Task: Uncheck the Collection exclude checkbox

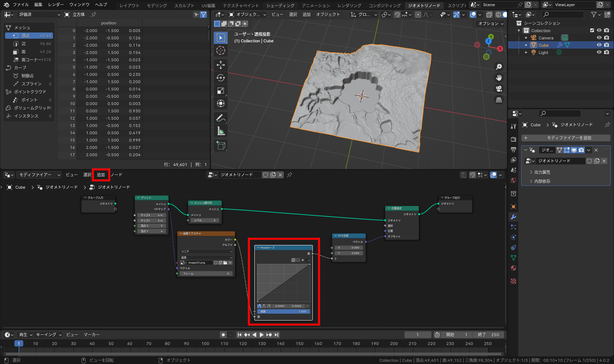Action: 592,31
